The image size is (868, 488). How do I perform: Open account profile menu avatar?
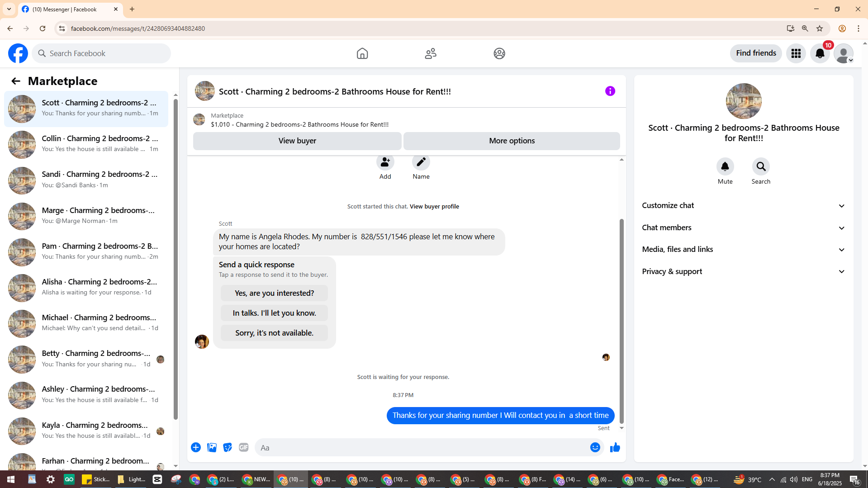click(844, 53)
